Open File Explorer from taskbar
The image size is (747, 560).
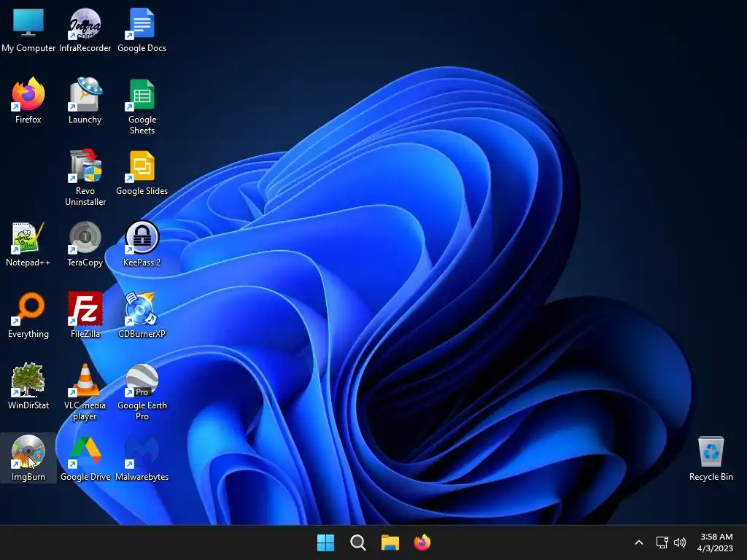390,542
